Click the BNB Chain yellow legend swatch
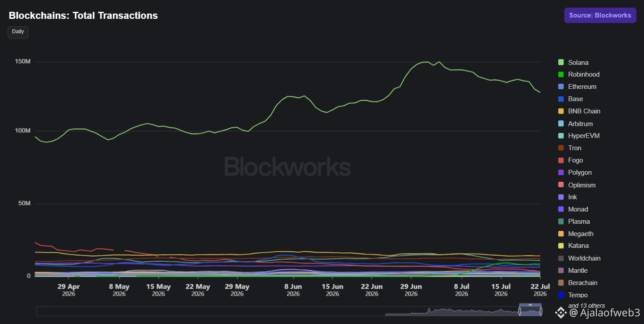The image size is (644, 324). (x=561, y=111)
